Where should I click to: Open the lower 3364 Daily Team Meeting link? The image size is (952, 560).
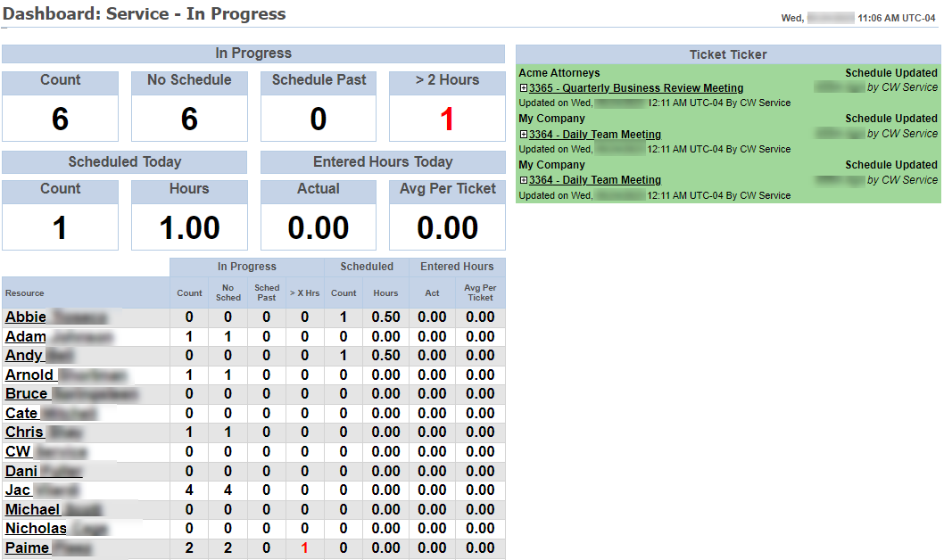(x=594, y=180)
